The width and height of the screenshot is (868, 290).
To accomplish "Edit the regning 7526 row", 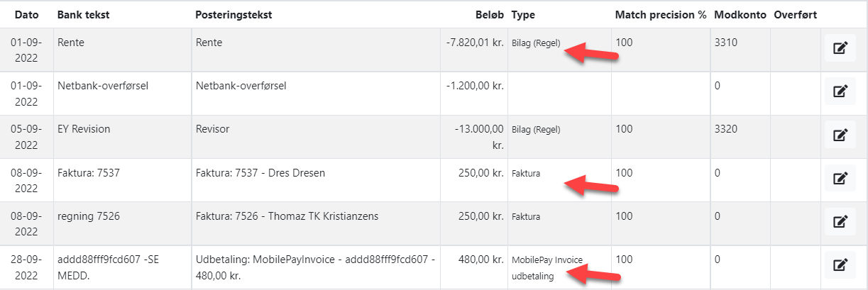I will tap(840, 222).
